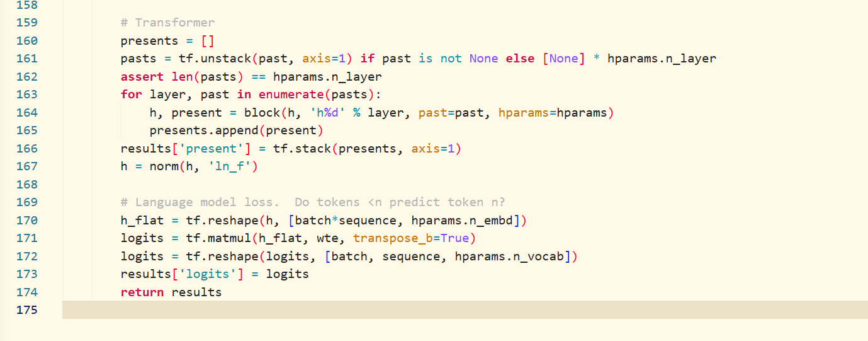The width and height of the screenshot is (868, 341).
Task: Click the 'assert' keyword on line 162
Action: point(142,77)
